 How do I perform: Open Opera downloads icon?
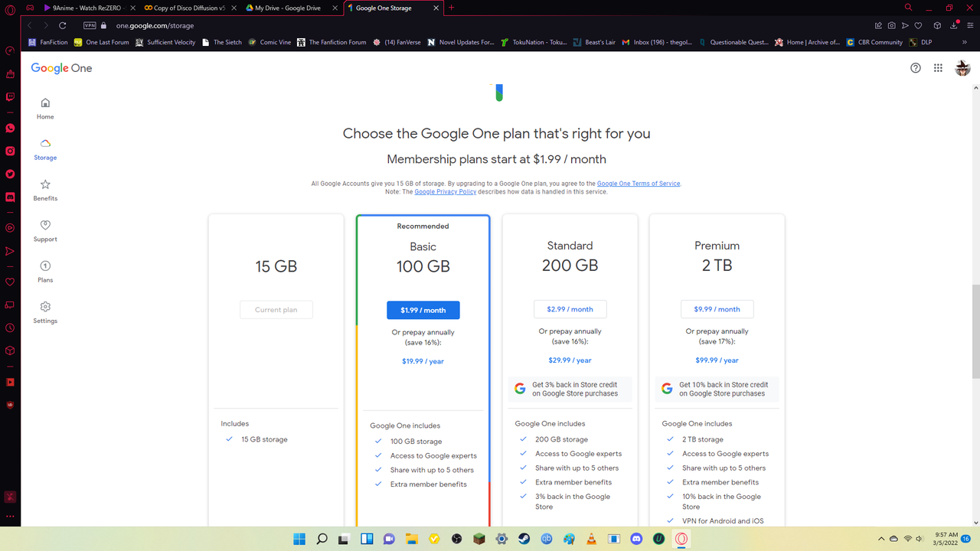tap(954, 25)
